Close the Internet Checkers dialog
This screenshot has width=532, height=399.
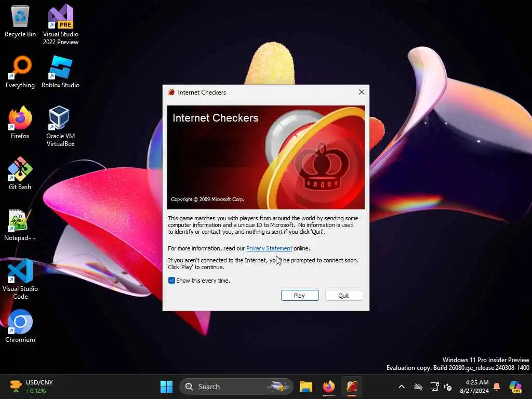tap(362, 92)
